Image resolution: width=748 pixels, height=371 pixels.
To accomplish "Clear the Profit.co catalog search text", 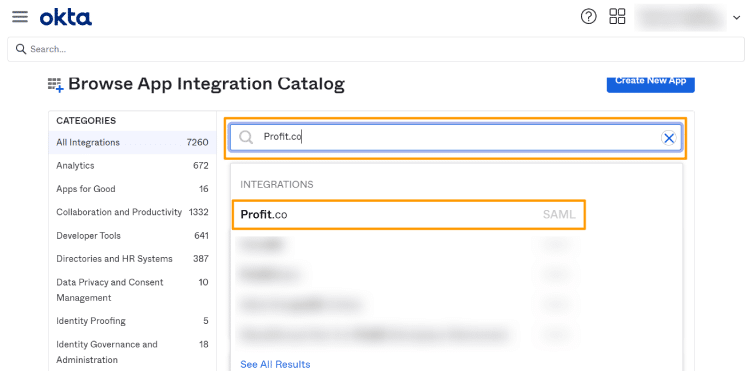I will tap(669, 138).
